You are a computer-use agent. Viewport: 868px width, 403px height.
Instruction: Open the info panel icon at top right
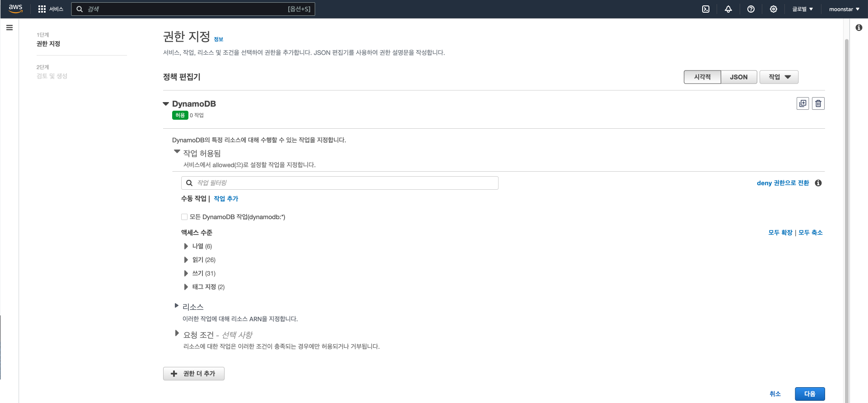[859, 28]
